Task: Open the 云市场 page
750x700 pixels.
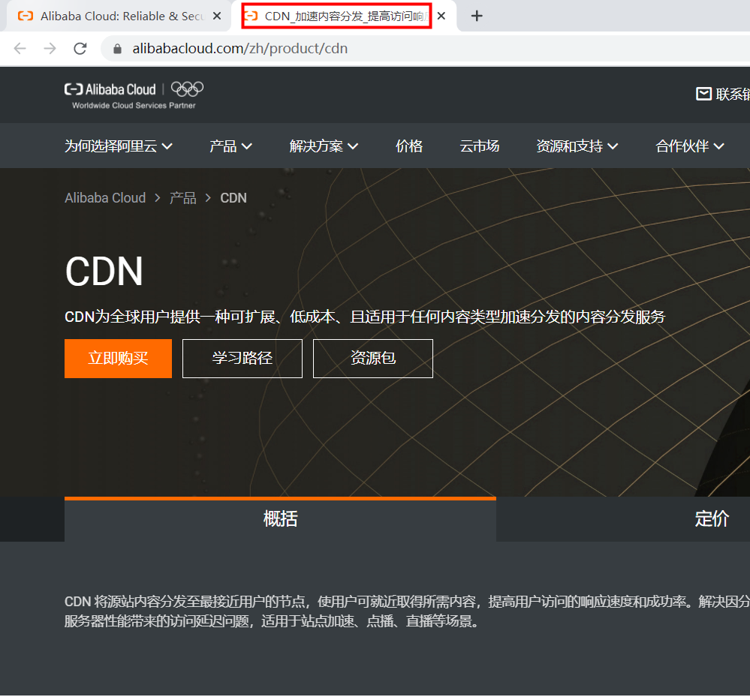Action: point(479,146)
